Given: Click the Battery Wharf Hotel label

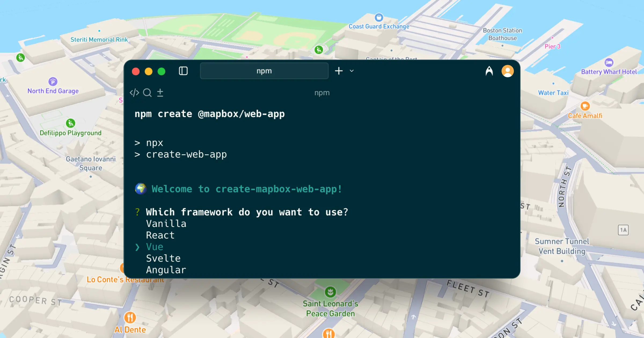Looking at the screenshot, I should [609, 72].
